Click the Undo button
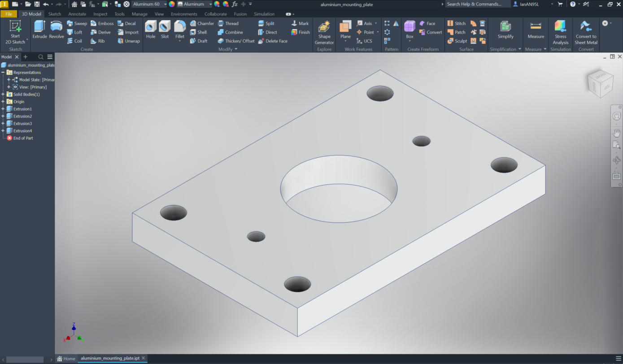Image resolution: width=623 pixels, height=364 pixels. 45,4
